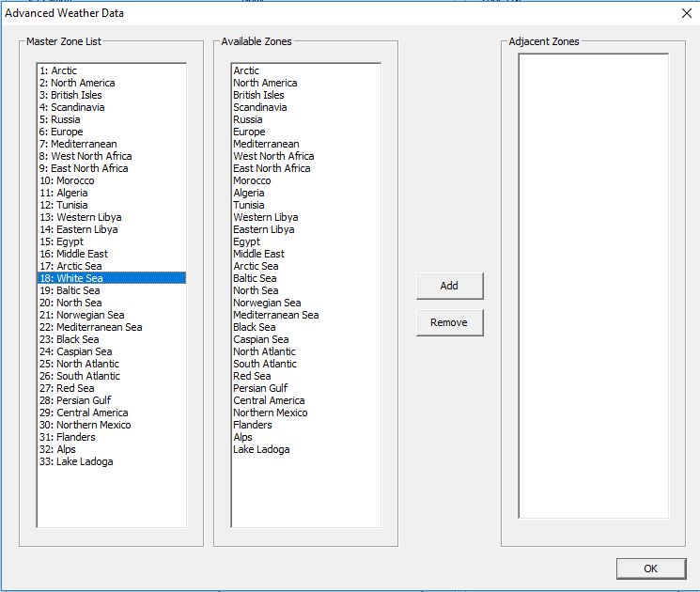Select '33: Lake Ladoga' master zone

tap(112, 461)
